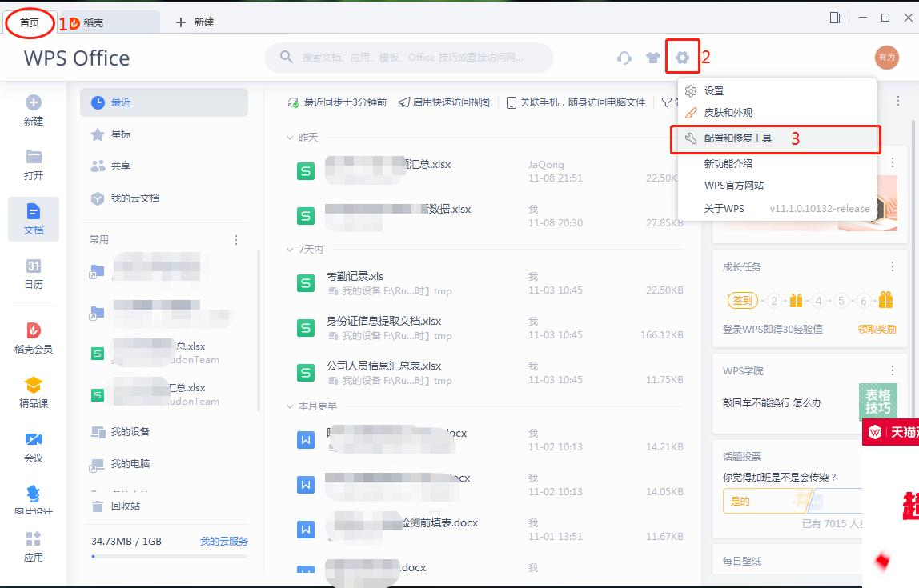
Task: Select 关于WPS menu item
Action: tap(777, 209)
